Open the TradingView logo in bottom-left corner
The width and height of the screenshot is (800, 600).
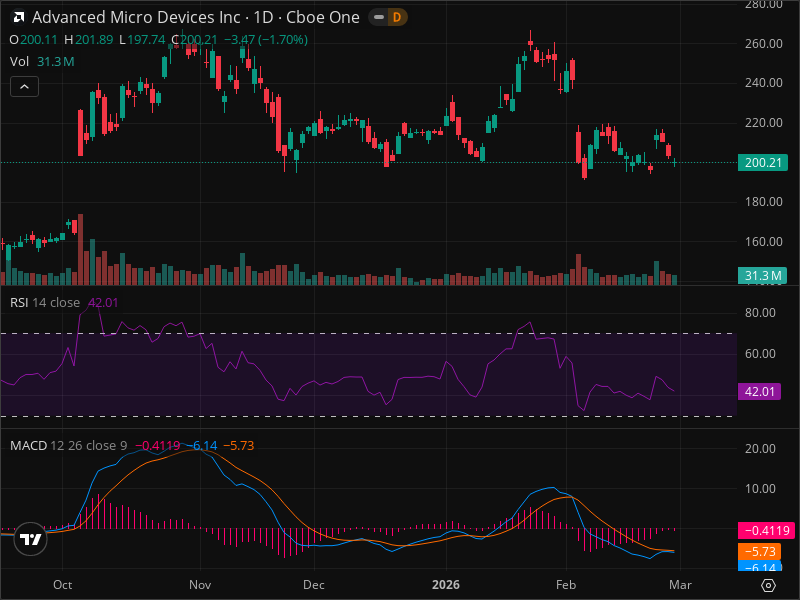point(31,539)
